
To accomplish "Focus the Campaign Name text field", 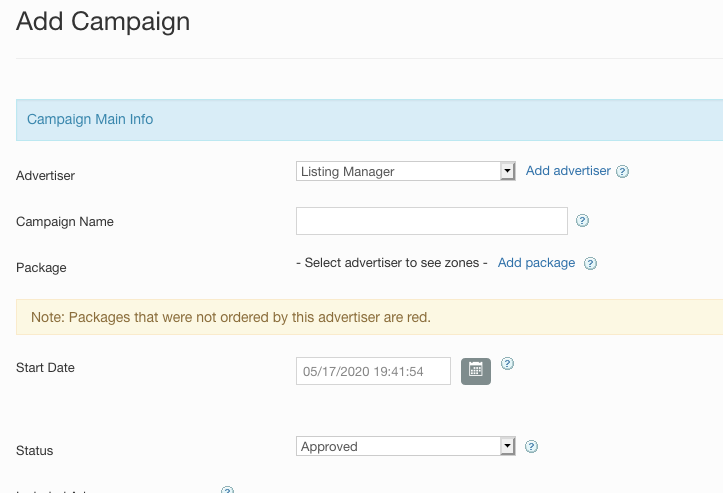I will (432, 221).
